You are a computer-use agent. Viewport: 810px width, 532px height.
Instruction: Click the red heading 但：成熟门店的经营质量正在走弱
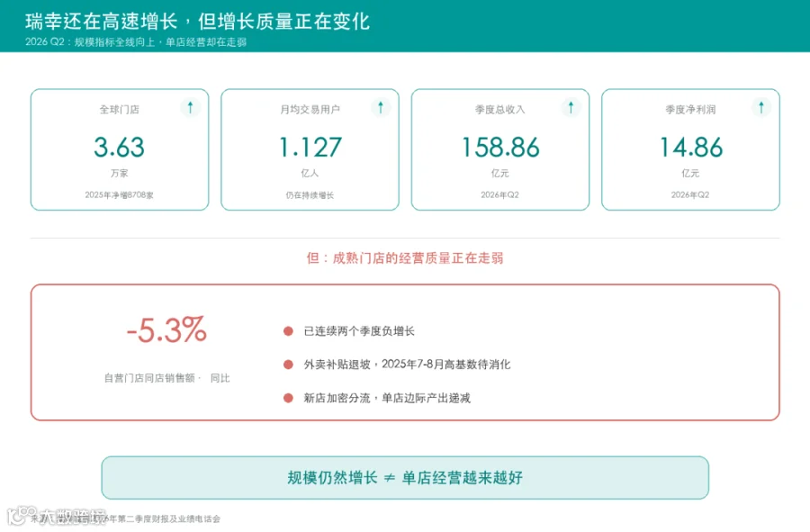pyautogui.click(x=405, y=258)
